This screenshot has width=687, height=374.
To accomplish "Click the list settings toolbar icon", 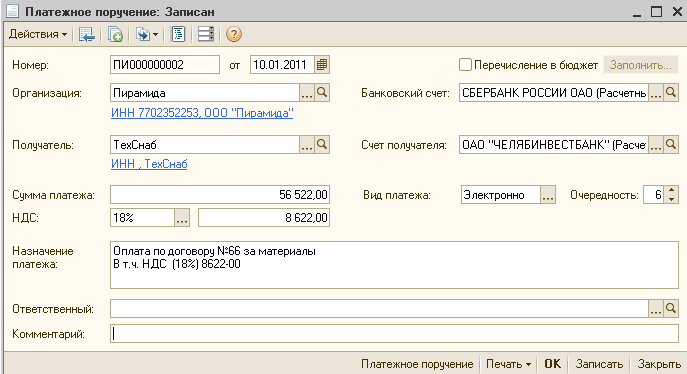I will tap(205, 34).
